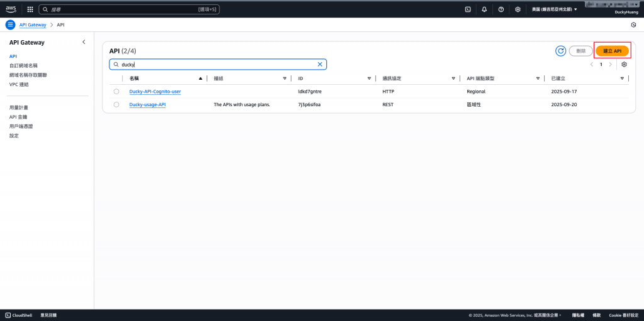Image resolution: width=644 pixels, height=321 pixels.
Task: Sort by 名稱 column ascending arrow
Action: [201, 78]
